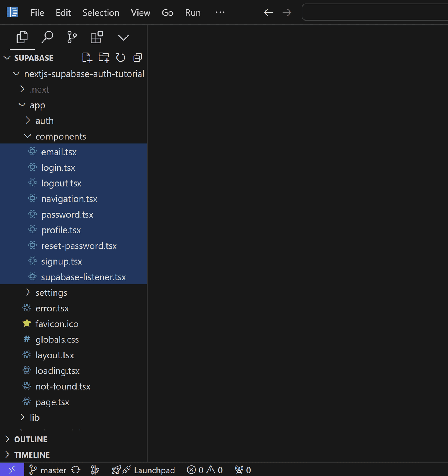Image resolution: width=448 pixels, height=476 pixels.
Task: Click the New File icon
Action: 87,57
